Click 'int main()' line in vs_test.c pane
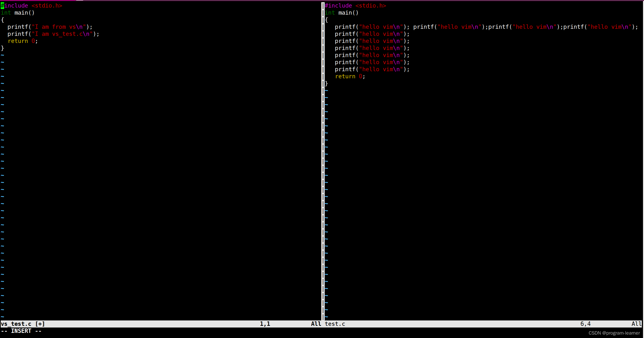 click(18, 13)
